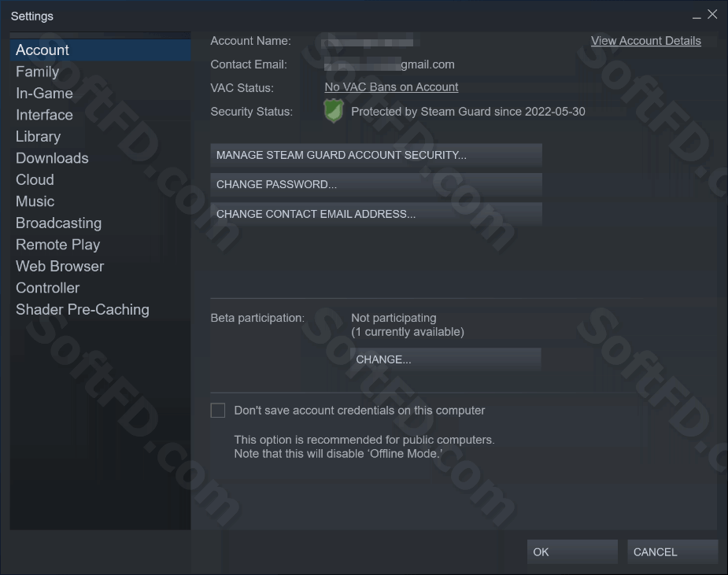Open Controller settings

[x=100, y=288]
